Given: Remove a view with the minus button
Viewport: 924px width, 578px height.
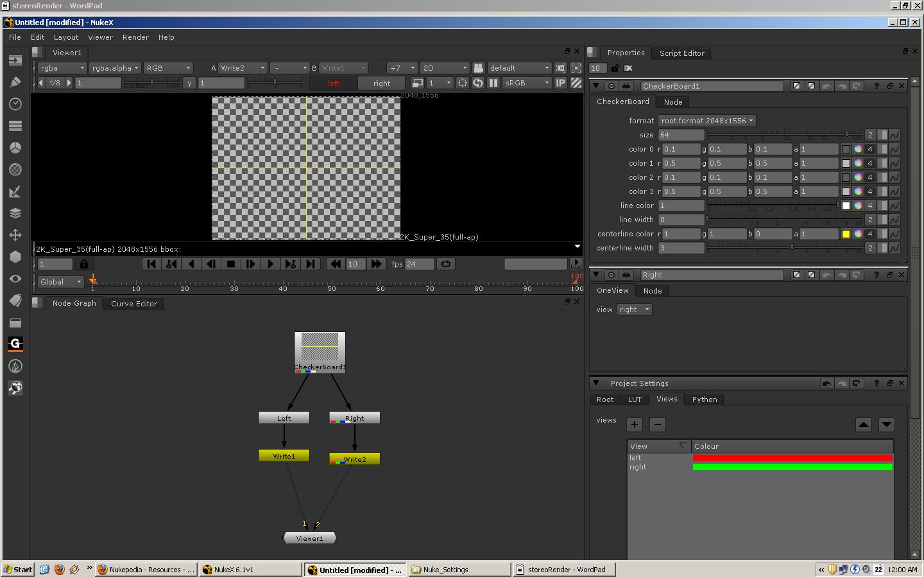Looking at the screenshot, I should tap(658, 425).
